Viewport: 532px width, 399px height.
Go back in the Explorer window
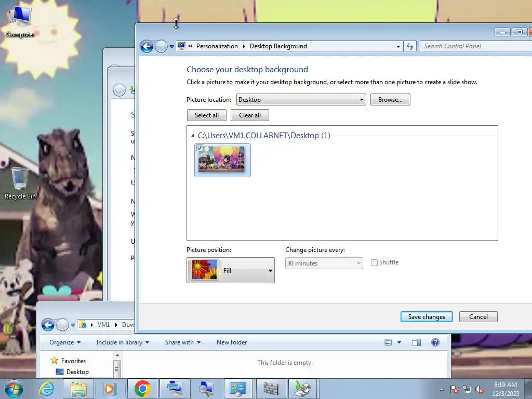point(48,325)
